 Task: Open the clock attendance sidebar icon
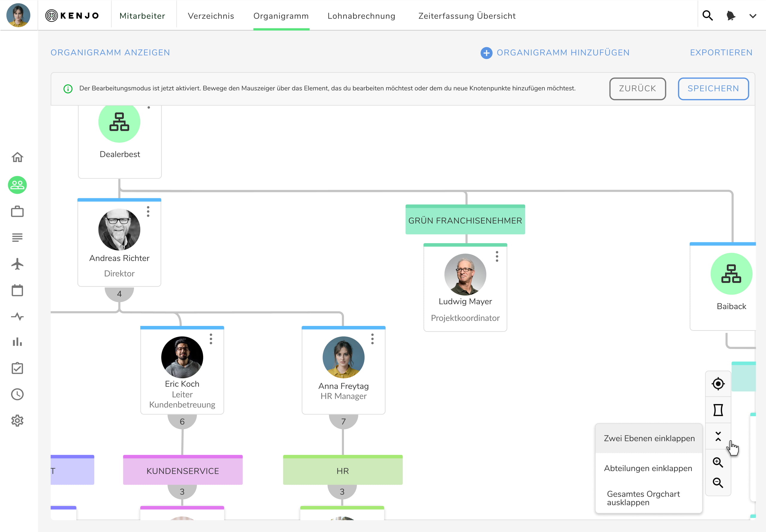pyautogui.click(x=17, y=394)
